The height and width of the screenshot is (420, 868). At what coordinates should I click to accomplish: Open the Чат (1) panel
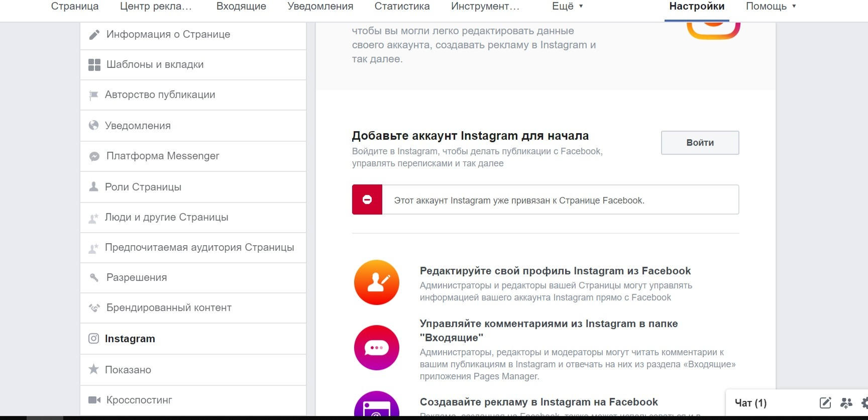point(750,403)
